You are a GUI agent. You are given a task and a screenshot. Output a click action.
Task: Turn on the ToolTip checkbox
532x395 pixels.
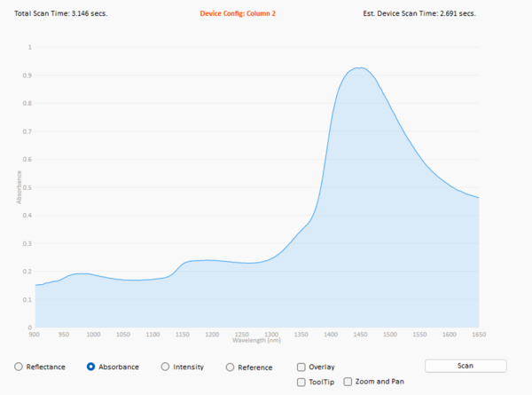point(301,382)
